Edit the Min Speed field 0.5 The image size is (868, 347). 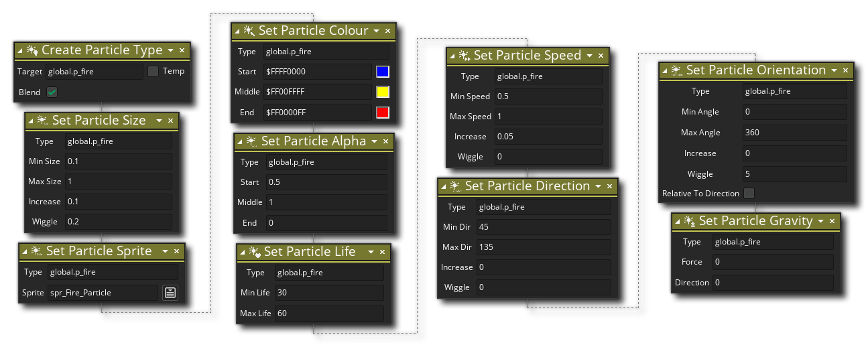(548, 96)
